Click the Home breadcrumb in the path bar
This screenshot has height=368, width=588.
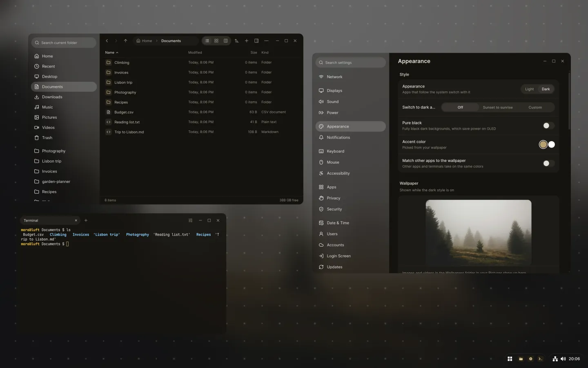tap(144, 41)
